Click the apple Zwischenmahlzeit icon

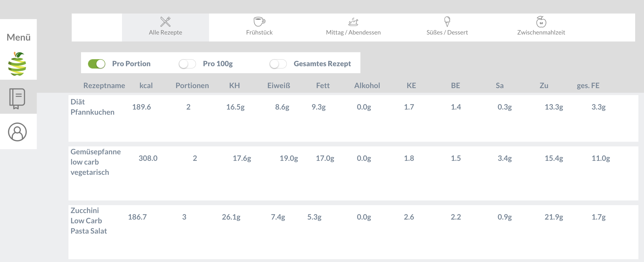(x=541, y=22)
